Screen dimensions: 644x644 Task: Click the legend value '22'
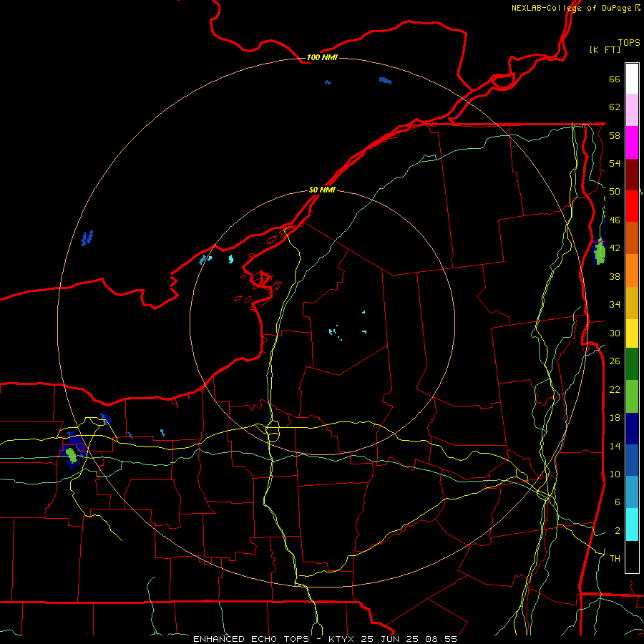pos(615,389)
